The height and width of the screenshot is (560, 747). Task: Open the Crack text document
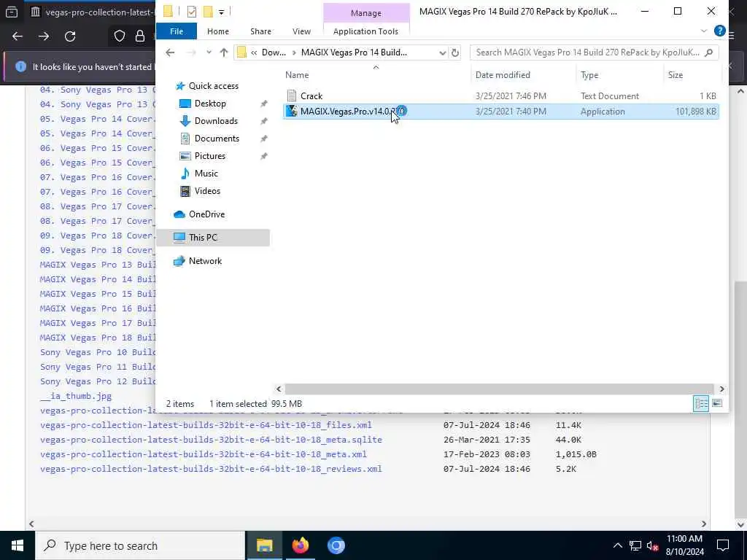coord(311,96)
